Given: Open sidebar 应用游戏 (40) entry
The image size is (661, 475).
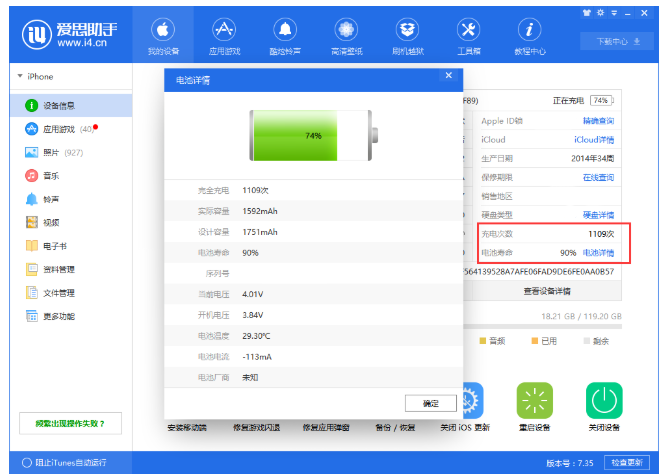Looking at the screenshot, I should click(71, 129).
